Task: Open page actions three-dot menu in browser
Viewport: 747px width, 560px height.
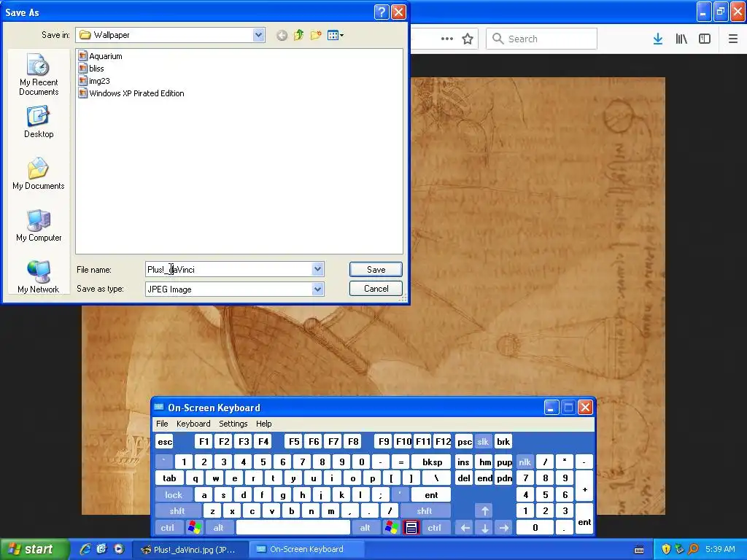Action: (x=447, y=39)
